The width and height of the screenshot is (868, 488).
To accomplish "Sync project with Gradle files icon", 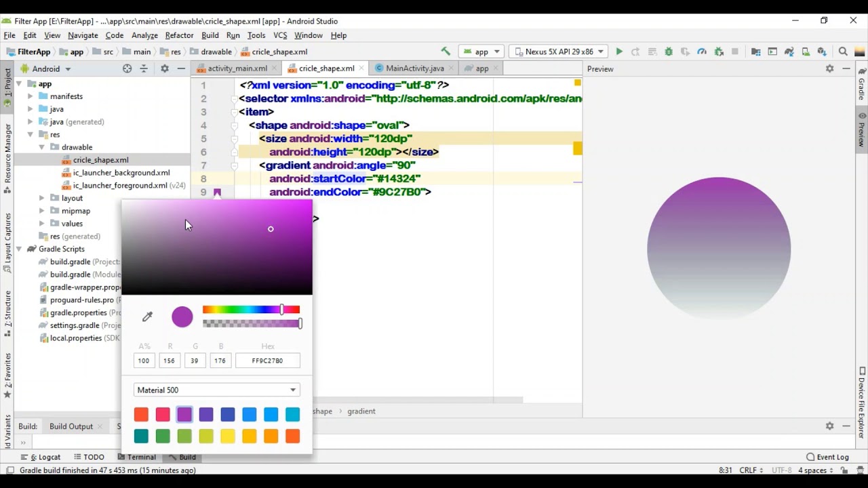I will pyautogui.click(x=789, y=52).
